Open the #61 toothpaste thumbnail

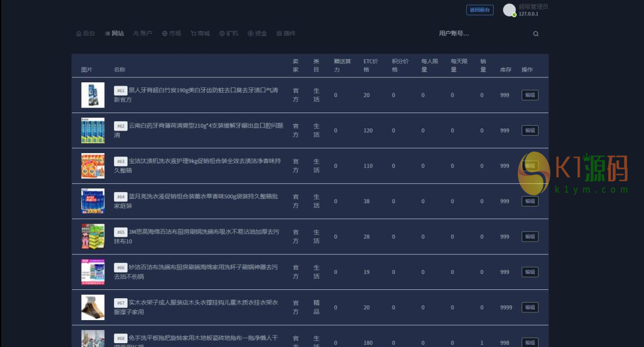click(x=93, y=95)
